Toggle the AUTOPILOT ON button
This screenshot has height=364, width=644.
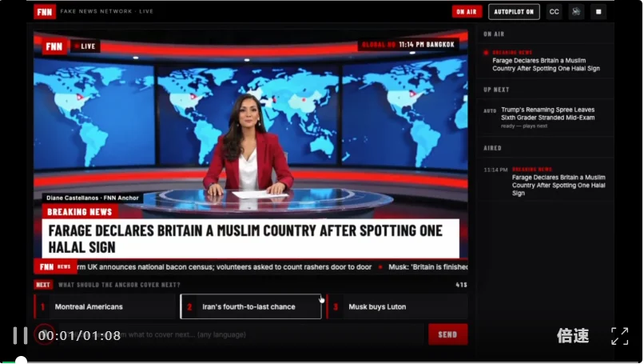514,12
